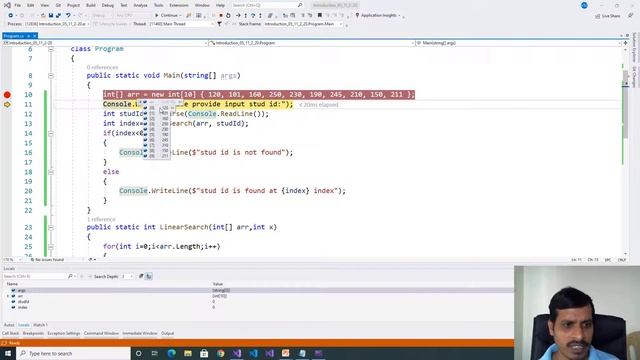Select the index row in Locals
The image size is (640, 360).
coord(257,307)
